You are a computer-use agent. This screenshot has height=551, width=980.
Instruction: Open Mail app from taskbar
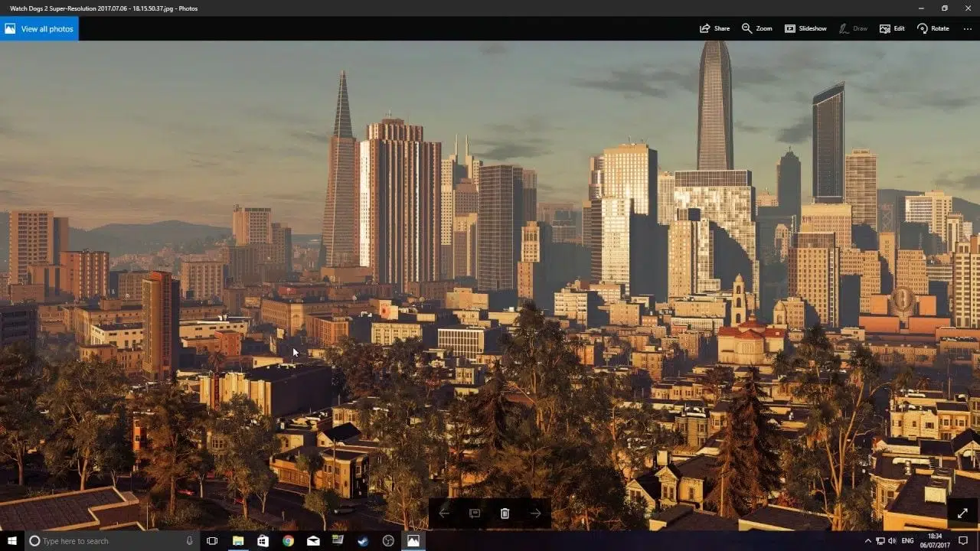pos(313,541)
